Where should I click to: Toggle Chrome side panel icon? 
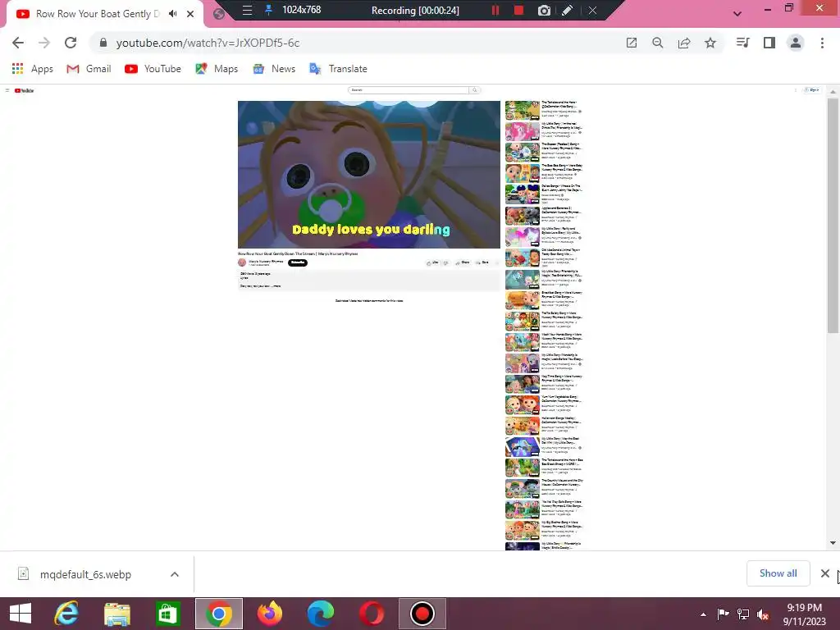point(769,43)
